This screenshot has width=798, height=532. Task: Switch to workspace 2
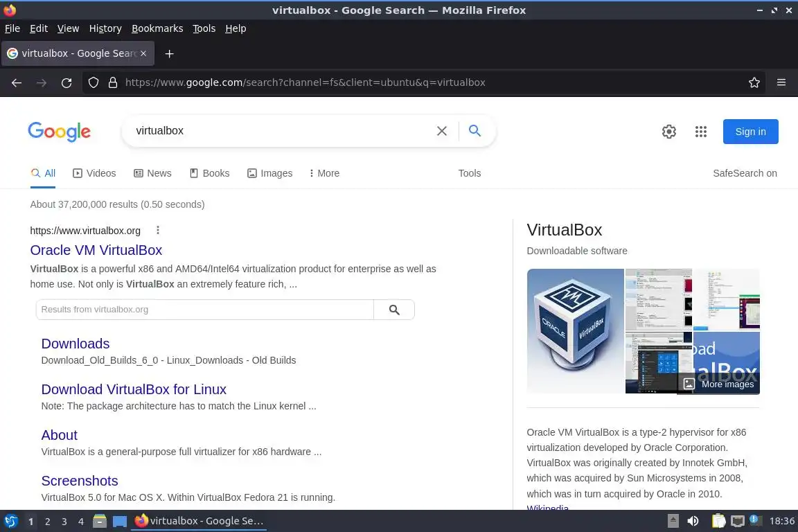click(47, 522)
